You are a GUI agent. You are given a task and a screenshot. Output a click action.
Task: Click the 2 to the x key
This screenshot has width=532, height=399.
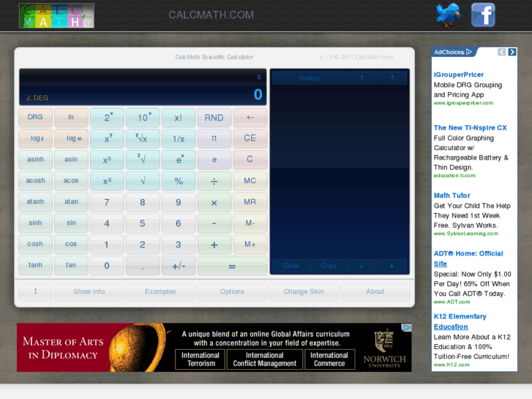coord(107,117)
